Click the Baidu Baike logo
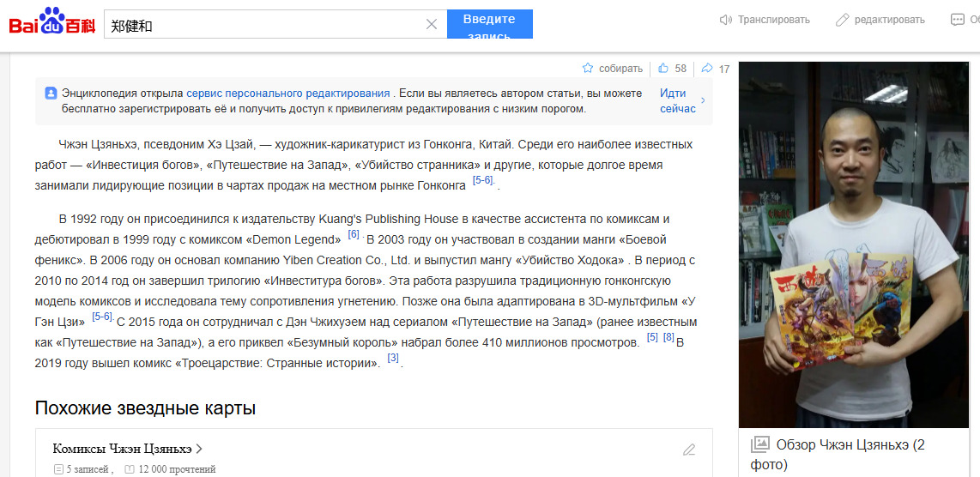This screenshot has width=980, height=477. pyautogui.click(x=51, y=23)
